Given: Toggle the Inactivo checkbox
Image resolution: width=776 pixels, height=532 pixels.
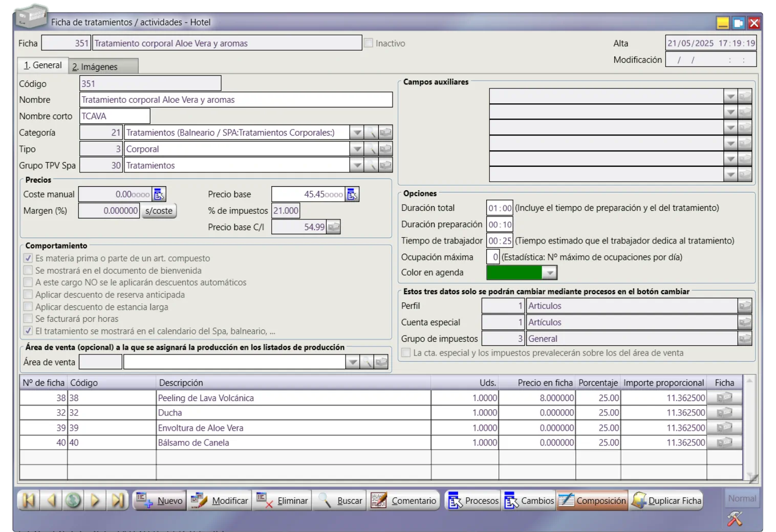Looking at the screenshot, I should [369, 43].
